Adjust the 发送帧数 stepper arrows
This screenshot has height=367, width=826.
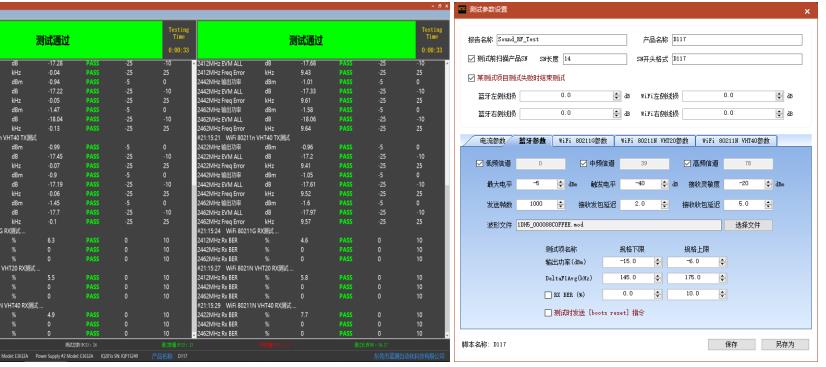click(561, 204)
